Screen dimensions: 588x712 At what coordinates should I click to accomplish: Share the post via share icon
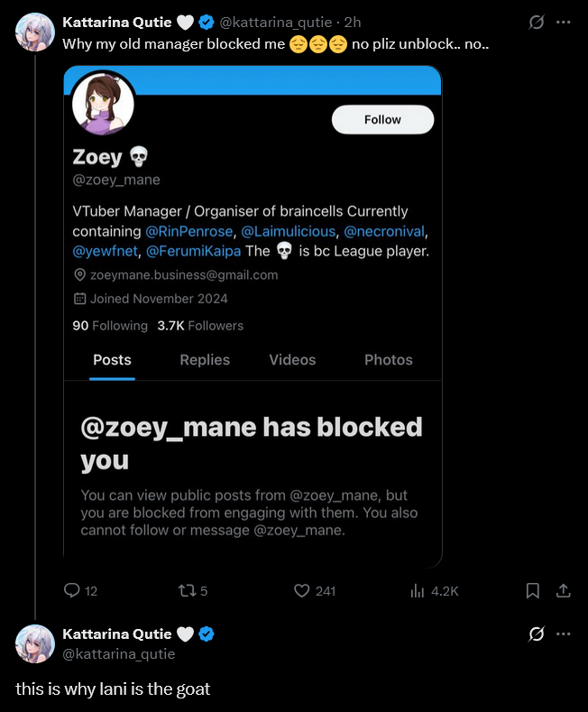click(x=564, y=590)
